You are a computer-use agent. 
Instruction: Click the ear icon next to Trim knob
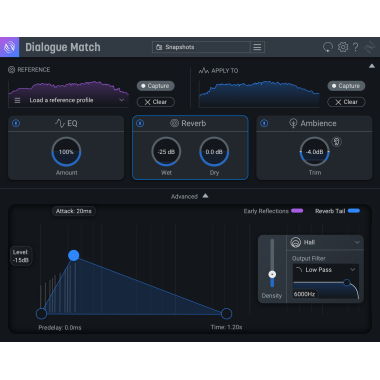point(337,142)
